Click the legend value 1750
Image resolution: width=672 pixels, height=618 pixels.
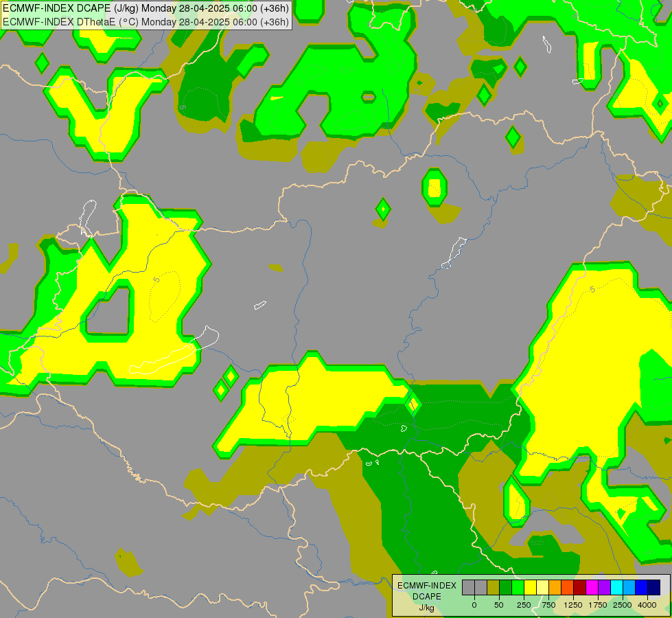[x=598, y=605]
